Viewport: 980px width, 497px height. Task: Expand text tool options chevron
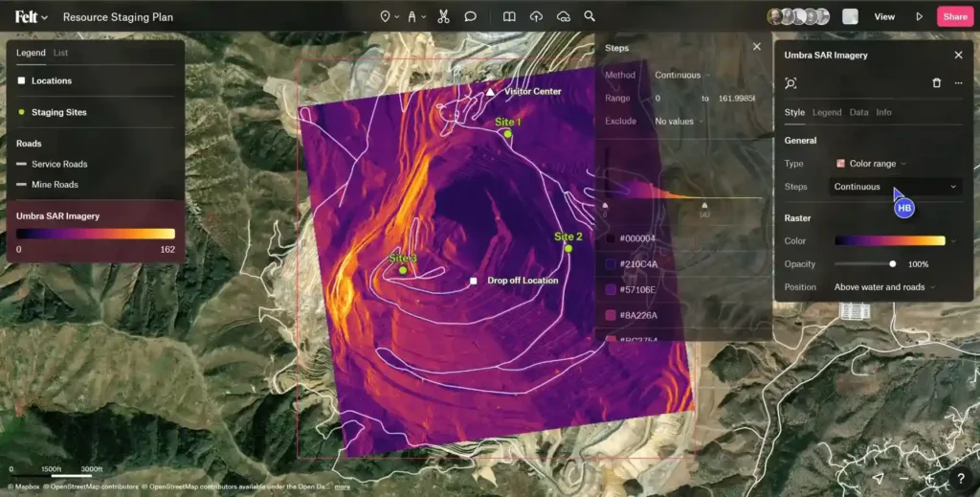424,17
